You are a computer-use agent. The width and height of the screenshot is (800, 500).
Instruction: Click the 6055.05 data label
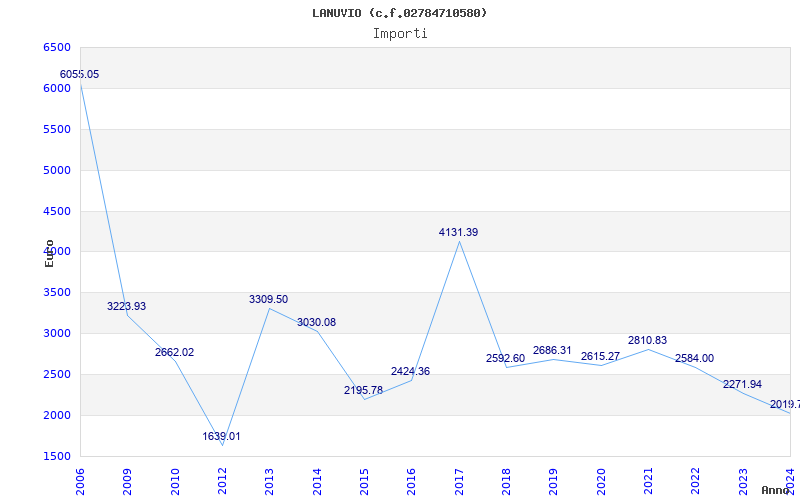click(x=80, y=74)
